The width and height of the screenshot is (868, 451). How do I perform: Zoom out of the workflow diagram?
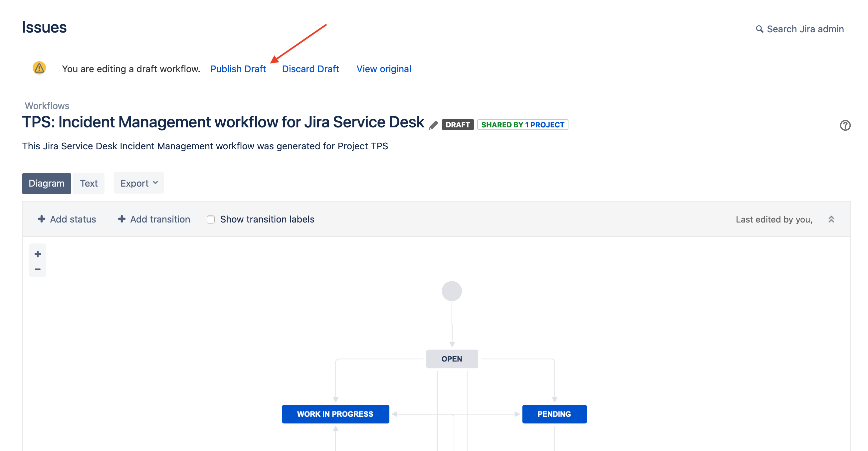(37, 269)
